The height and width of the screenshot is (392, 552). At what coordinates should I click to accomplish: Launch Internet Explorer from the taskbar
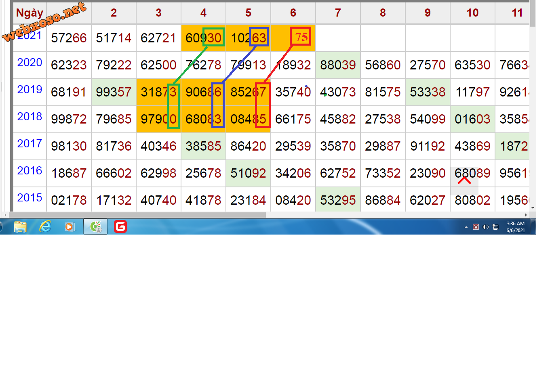45,227
